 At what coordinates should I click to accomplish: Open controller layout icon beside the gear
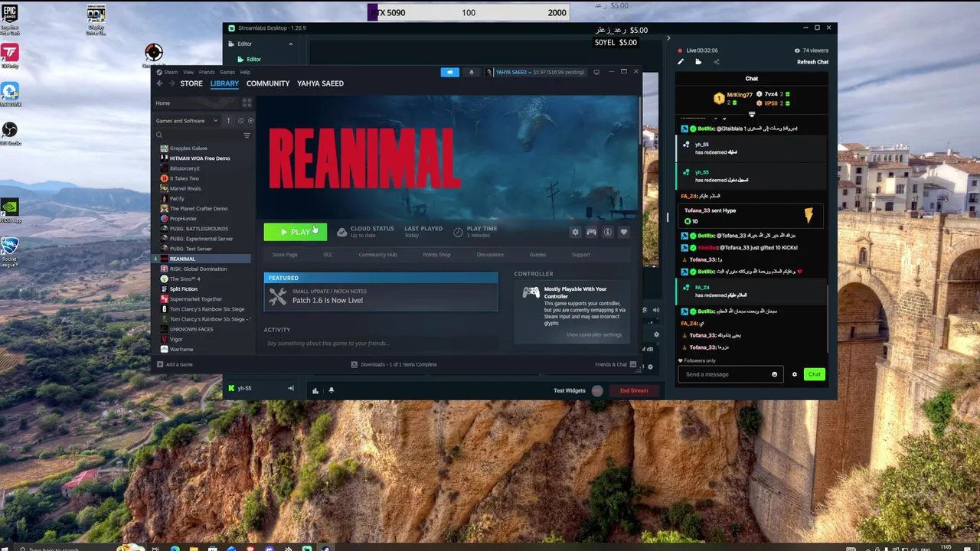pyautogui.click(x=592, y=232)
